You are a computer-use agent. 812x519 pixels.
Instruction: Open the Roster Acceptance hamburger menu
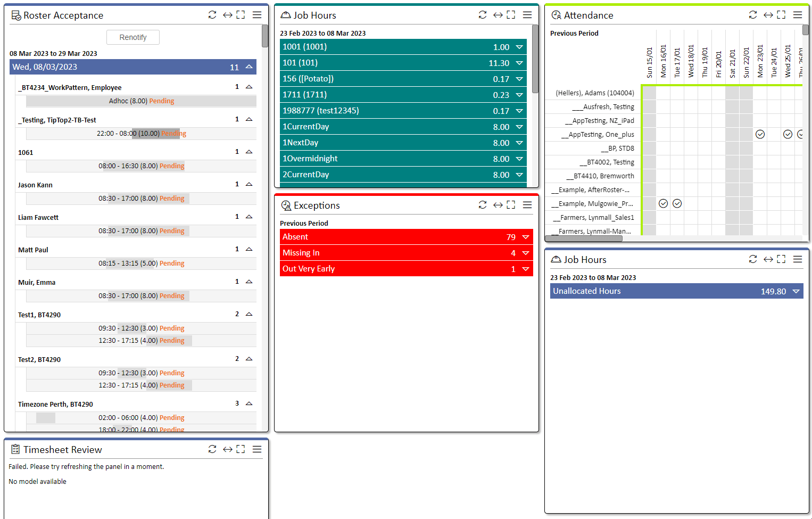pos(257,15)
